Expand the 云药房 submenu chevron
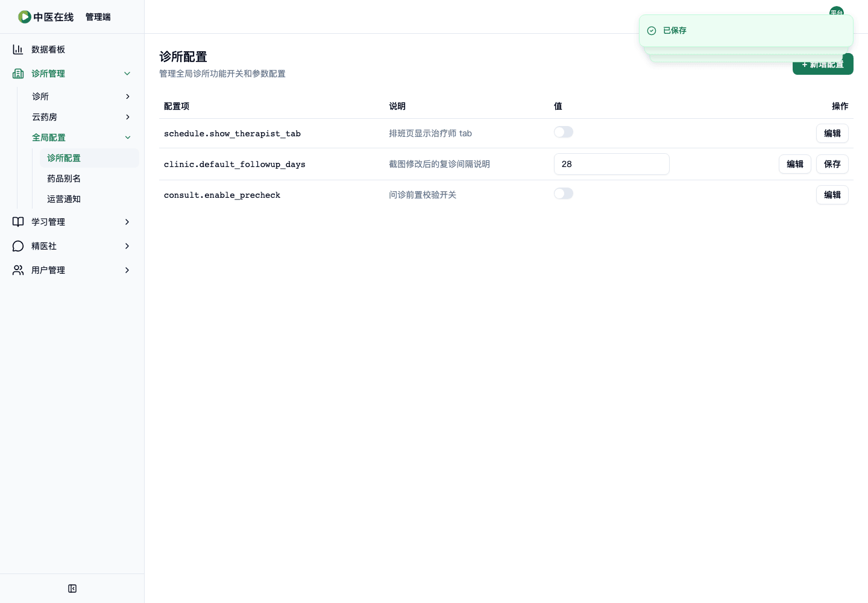This screenshot has width=868, height=603. point(127,117)
